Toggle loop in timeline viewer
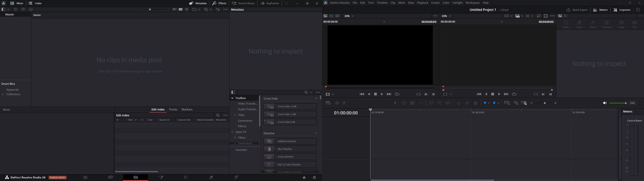Screen dimensions: 644x181 tap(514, 94)
